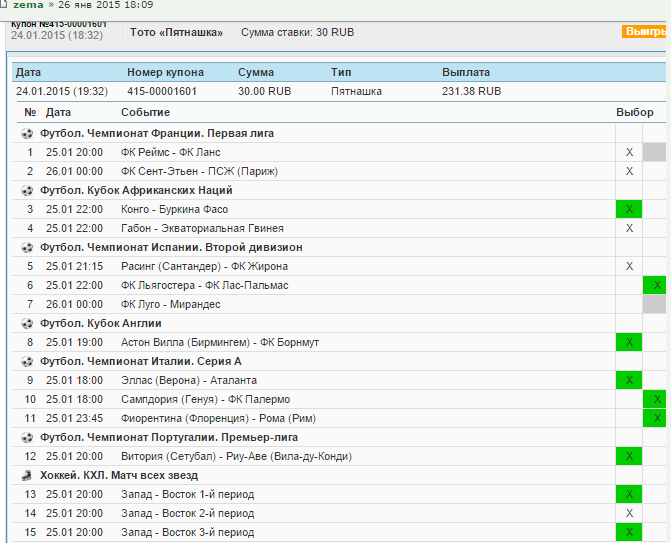The image size is (671, 543).
Task: Click the soccer ball icon beside Чемпионат Испании
Action: click(27, 247)
